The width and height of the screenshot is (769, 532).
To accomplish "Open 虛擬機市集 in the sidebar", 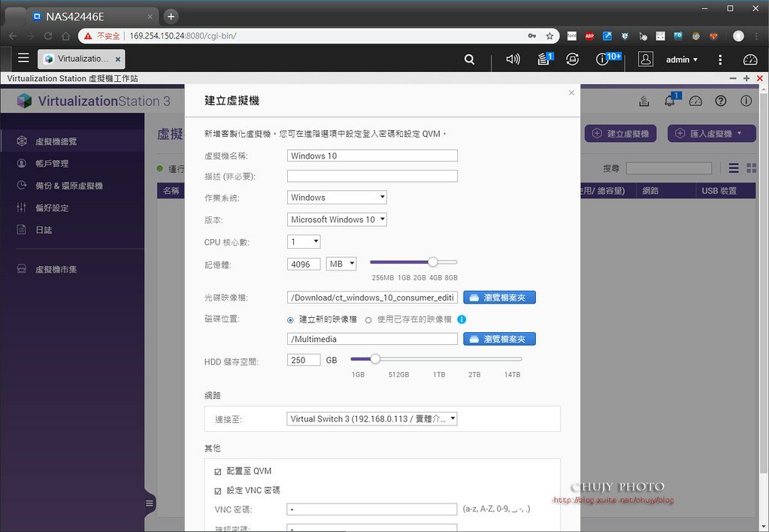I will pos(56,269).
